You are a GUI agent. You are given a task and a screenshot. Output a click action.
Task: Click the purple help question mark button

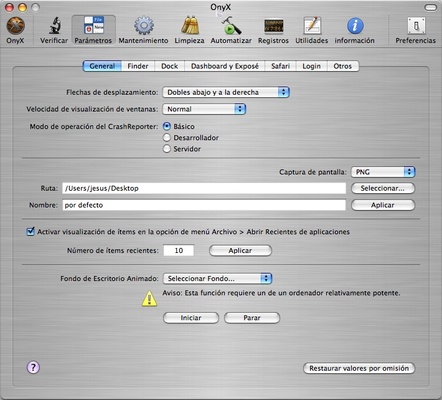pos(33,367)
